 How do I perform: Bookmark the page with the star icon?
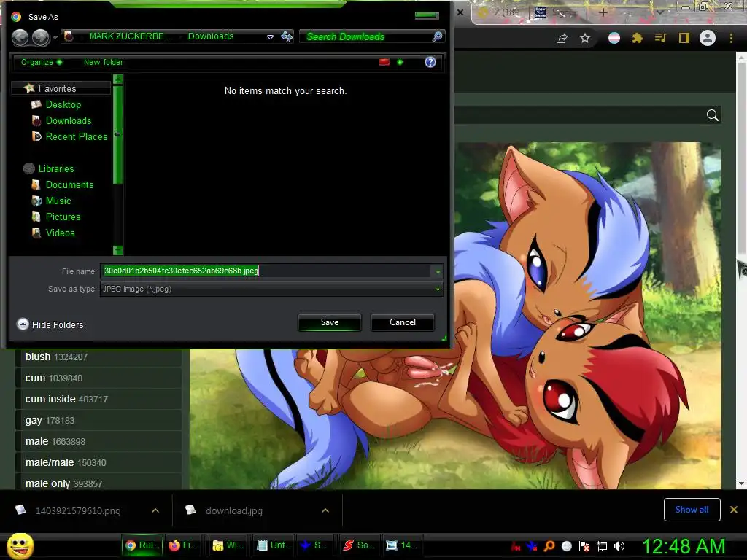tap(585, 38)
